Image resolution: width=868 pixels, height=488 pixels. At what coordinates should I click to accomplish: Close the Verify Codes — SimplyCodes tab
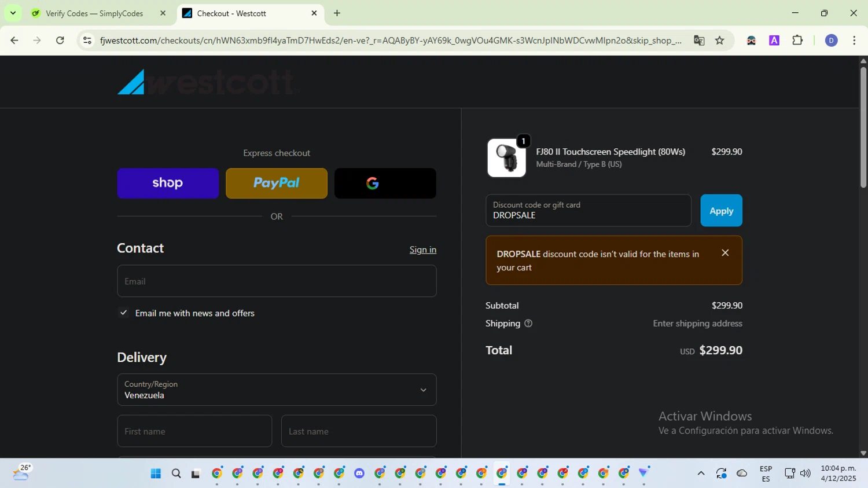pyautogui.click(x=163, y=13)
